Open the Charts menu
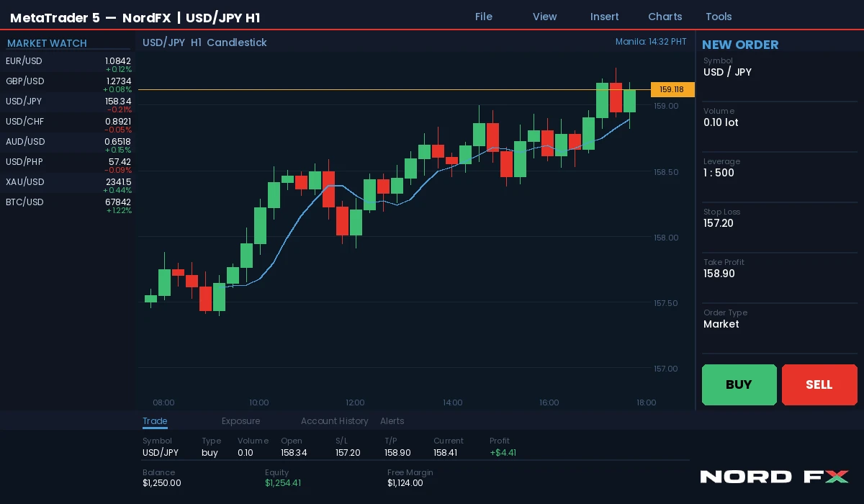This screenshot has height=504, width=864. point(665,17)
